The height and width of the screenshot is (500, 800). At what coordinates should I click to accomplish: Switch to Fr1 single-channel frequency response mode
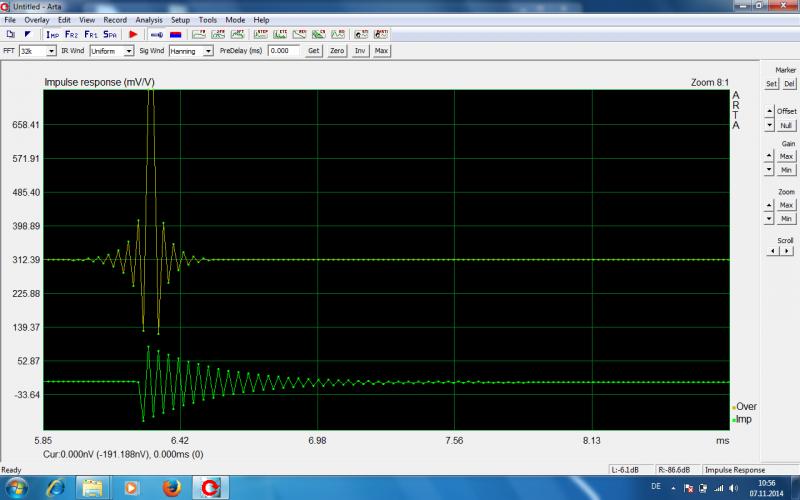point(90,34)
